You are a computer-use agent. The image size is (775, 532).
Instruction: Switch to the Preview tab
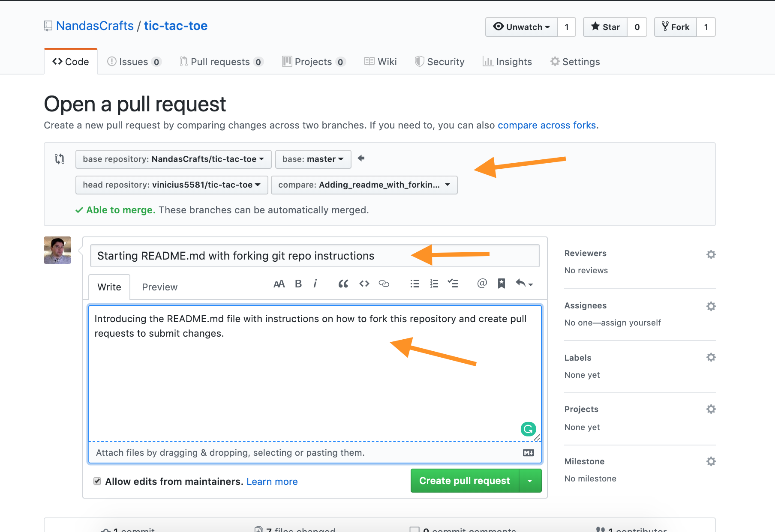tap(159, 287)
